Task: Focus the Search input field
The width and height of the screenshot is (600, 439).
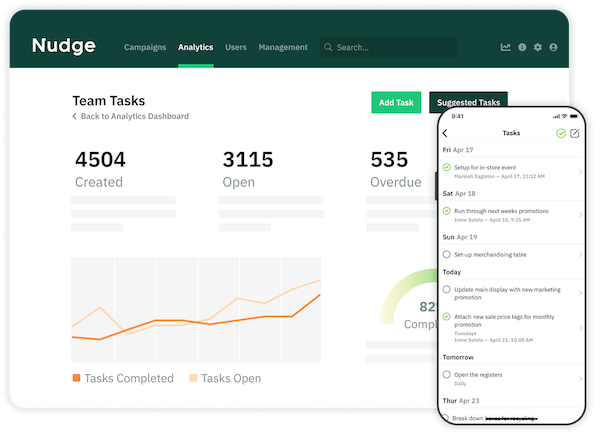Action: pyautogui.click(x=388, y=47)
